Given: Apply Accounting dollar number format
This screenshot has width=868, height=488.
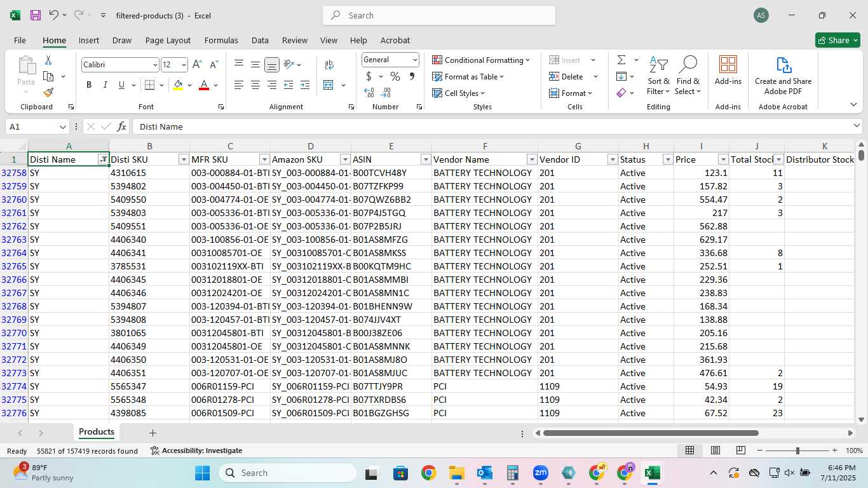Looking at the screenshot, I should pos(369,76).
